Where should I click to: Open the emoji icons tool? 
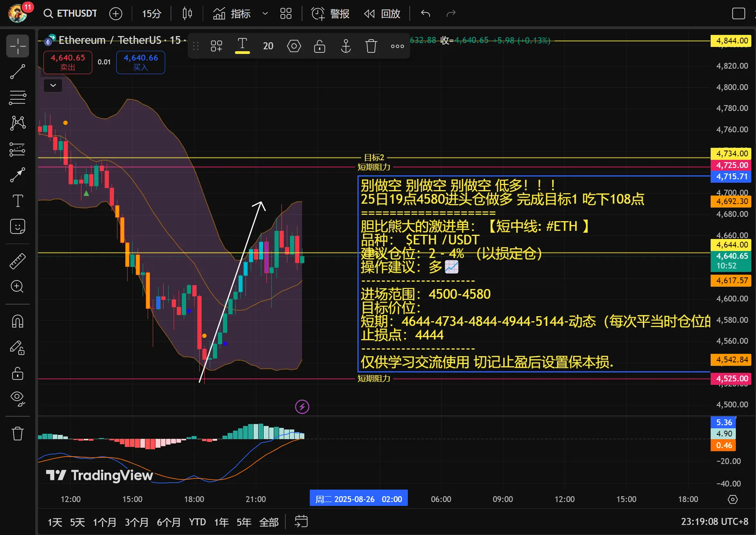pos(17,227)
